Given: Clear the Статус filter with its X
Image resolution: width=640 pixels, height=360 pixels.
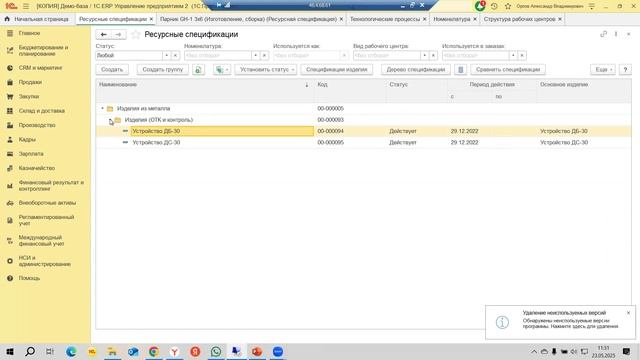Looking at the screenshot, I should (x=176, y=55).
